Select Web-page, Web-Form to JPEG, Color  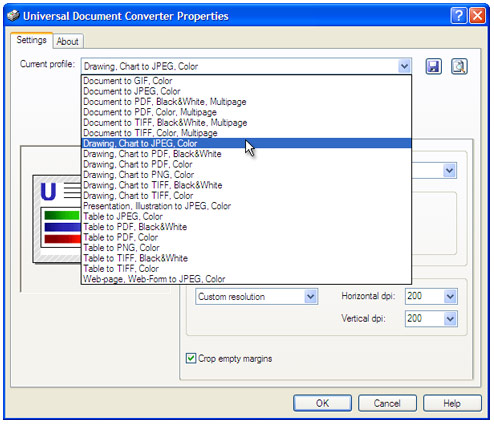coord(246,279)
